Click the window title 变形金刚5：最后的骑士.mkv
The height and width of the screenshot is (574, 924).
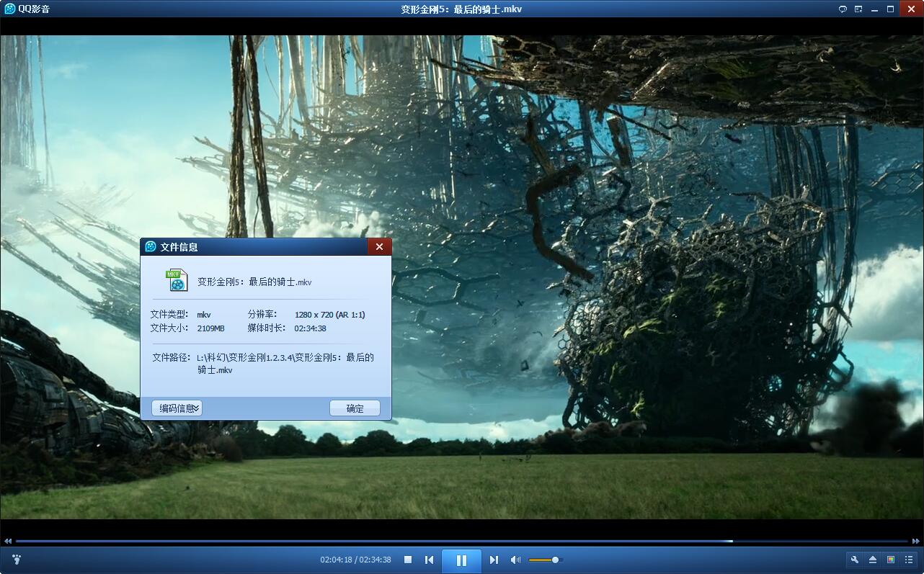(x=461, y=9)
